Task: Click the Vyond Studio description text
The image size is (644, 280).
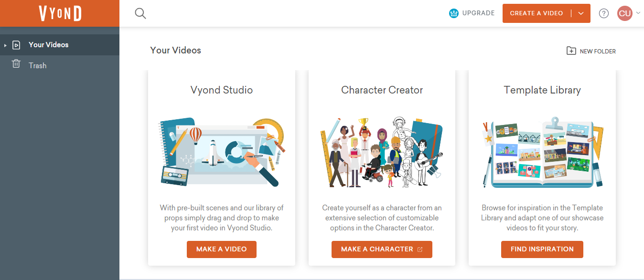Action: (x=222, y=218)
